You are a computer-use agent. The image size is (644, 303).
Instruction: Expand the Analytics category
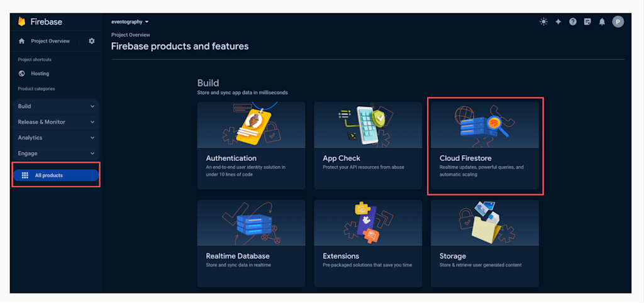click(56, 138)
